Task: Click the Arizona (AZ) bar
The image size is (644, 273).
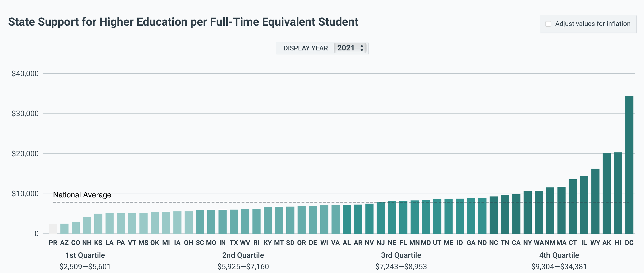Action: point(64,229)
